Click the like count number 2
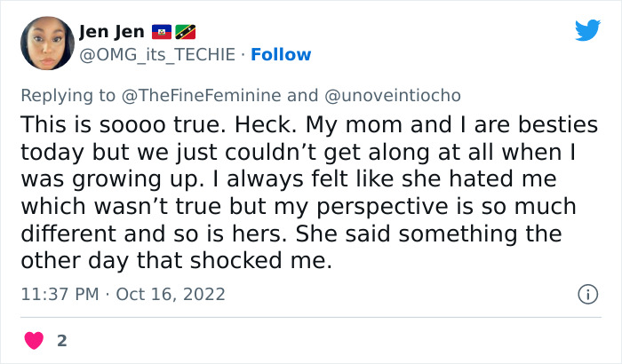The image size is (622, 364). tap(61, 340)
